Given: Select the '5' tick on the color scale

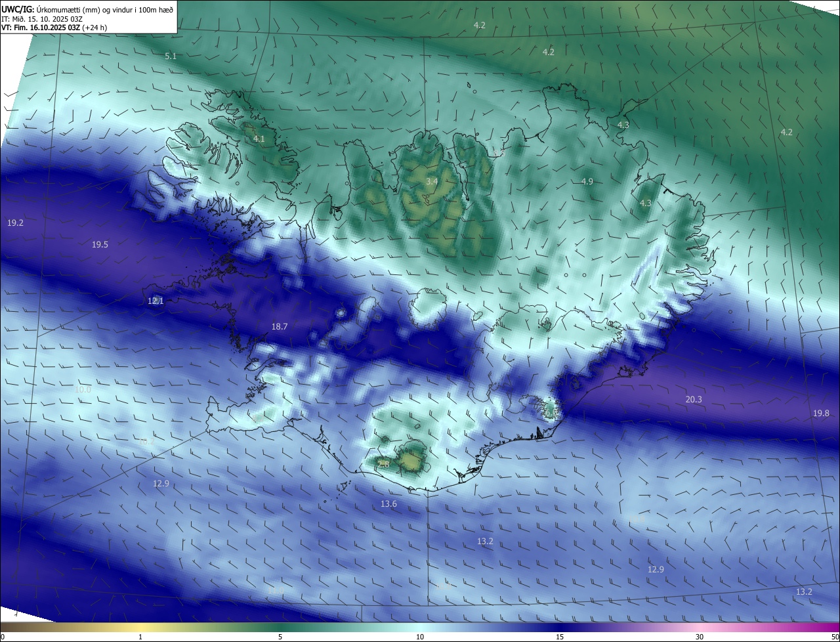Looking at the screenshot, I should (x=280, y=637).
